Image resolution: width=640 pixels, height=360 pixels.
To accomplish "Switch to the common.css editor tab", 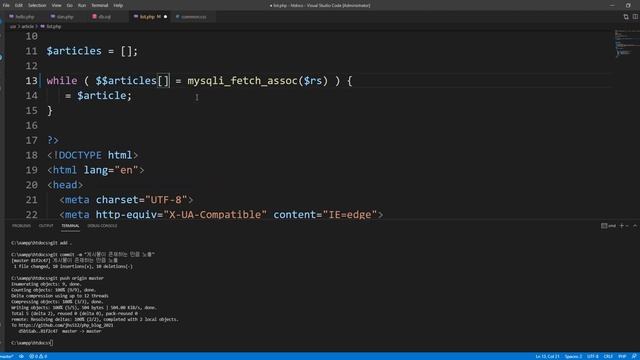I will [194, 17].
